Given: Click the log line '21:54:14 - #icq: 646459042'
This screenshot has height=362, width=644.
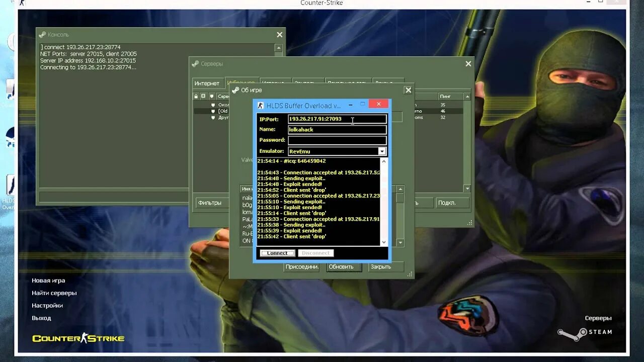Looking at the screenshot, I should [x=291, y=161].
